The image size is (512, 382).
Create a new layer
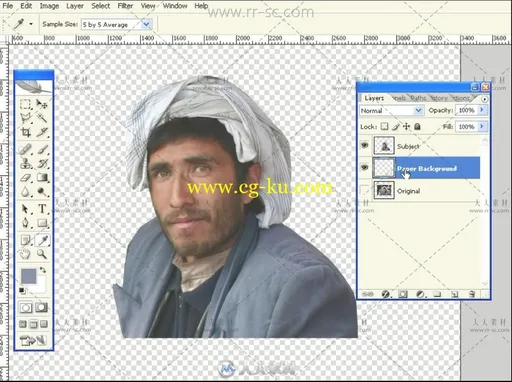pos(454,294)
